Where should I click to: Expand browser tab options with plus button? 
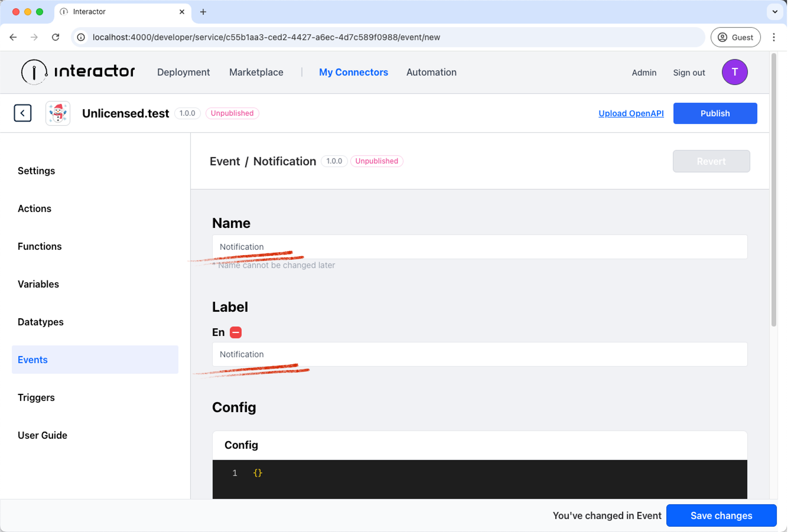[x=201, y=12]
